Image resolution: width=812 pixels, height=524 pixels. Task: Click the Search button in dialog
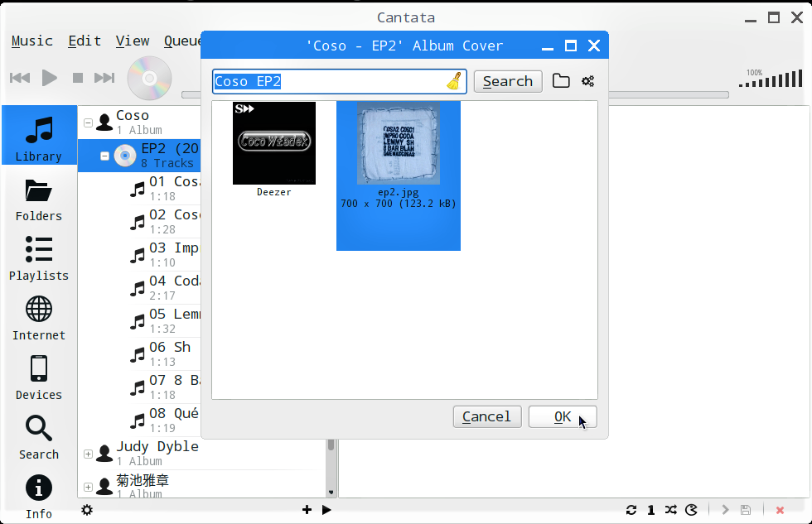(507, 82)
